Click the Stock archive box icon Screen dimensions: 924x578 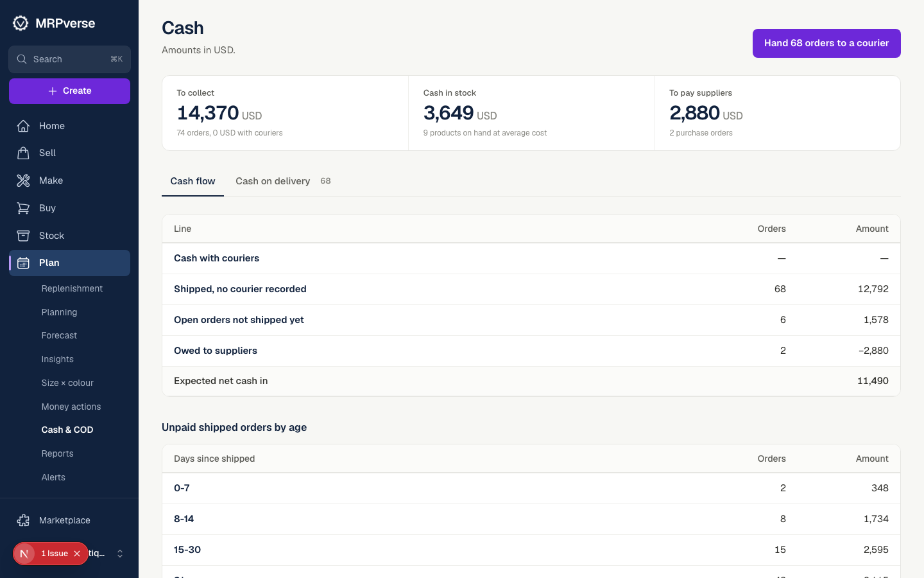pos(23,236)
